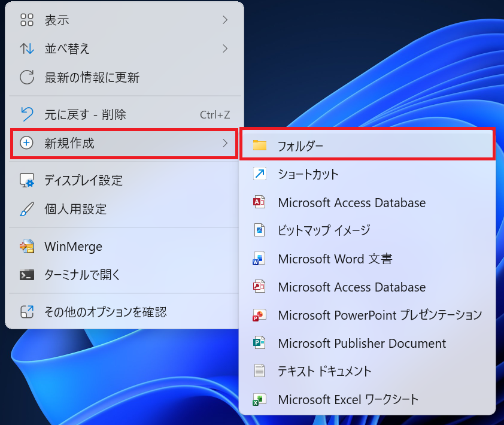Select Microsoft Access Database directly below Word 文書
Screen dimensions: 504x425
[x=351, y=287]
